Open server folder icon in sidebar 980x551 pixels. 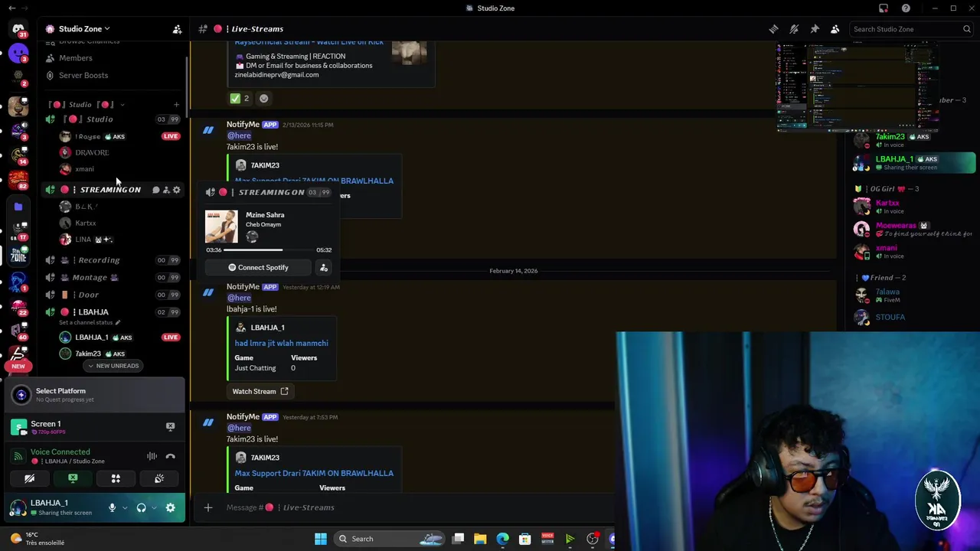point(18,207)
